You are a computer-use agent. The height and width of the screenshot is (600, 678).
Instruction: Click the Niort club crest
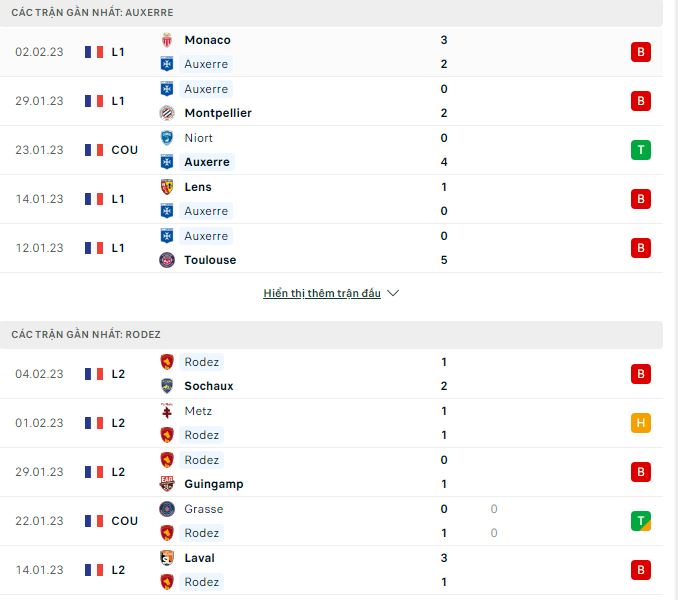click(x=167, y=138)
